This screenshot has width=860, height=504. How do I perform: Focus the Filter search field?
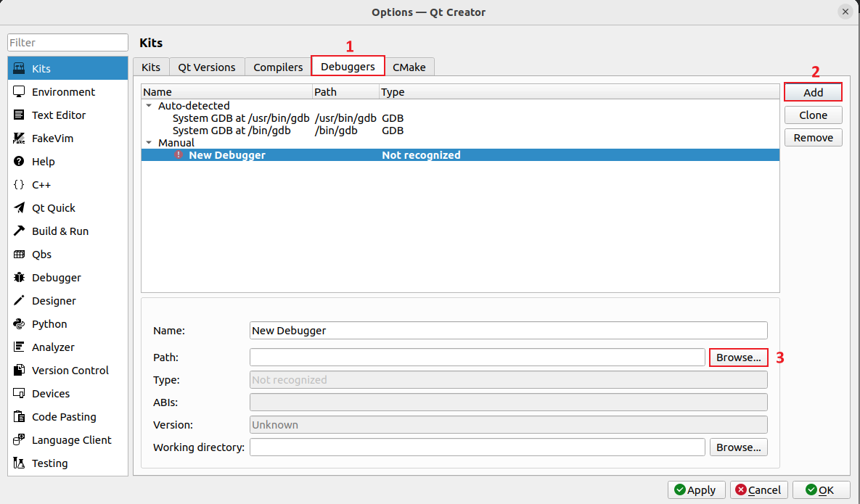(68, 42)
